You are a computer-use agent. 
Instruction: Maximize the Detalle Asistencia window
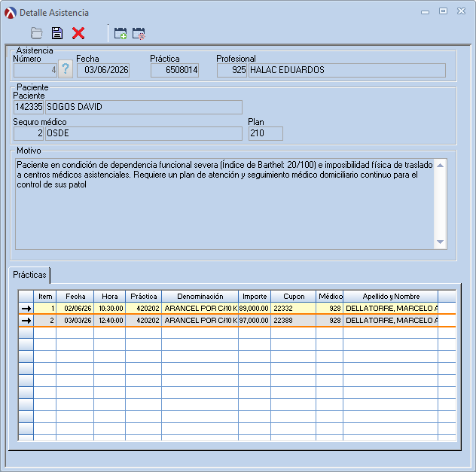coord(443,11)
